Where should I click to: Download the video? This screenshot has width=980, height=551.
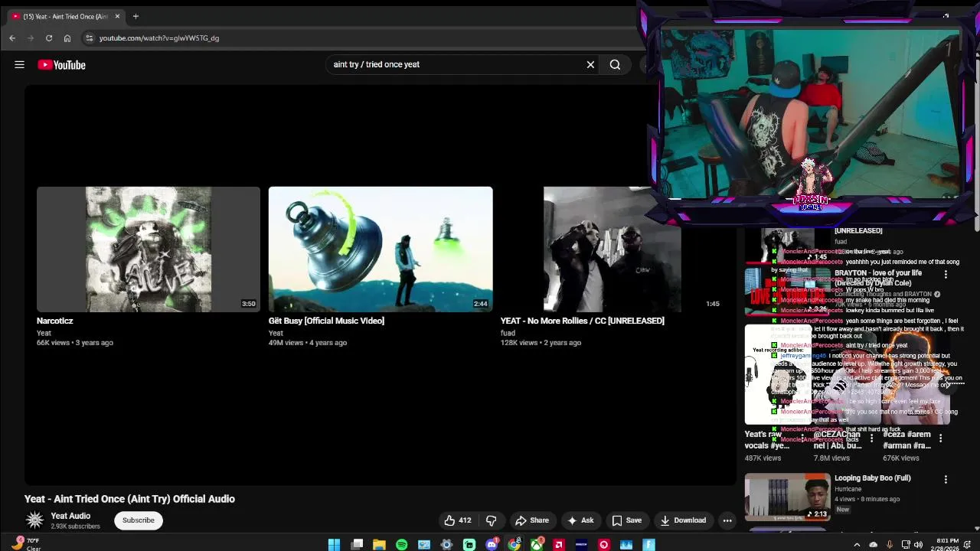click(683, 520)
